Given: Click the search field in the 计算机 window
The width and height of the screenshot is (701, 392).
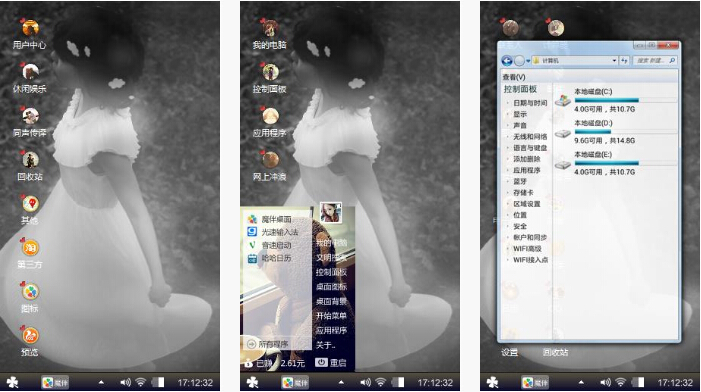Looking at the screenshot, I should tap(655, 60).
